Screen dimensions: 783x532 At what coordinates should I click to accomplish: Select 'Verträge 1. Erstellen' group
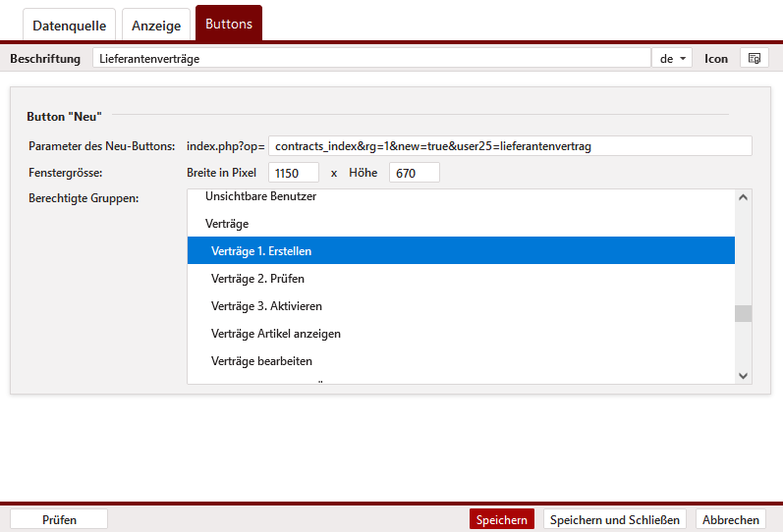point(261,251)
